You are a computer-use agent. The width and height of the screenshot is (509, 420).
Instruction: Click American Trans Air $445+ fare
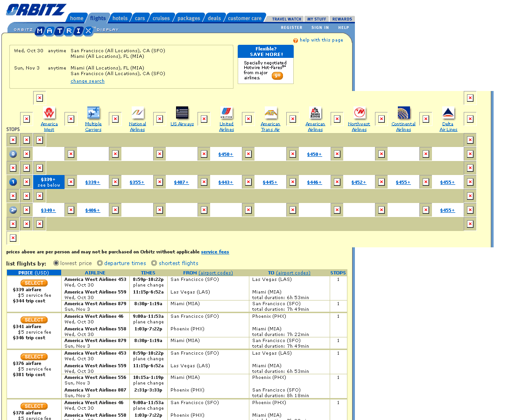(x=270, y=182)
